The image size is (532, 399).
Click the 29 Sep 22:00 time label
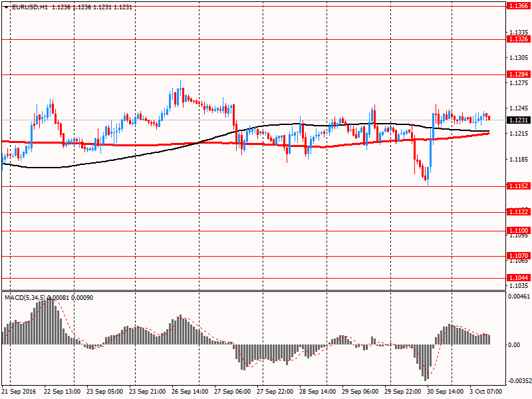point(403,392)
